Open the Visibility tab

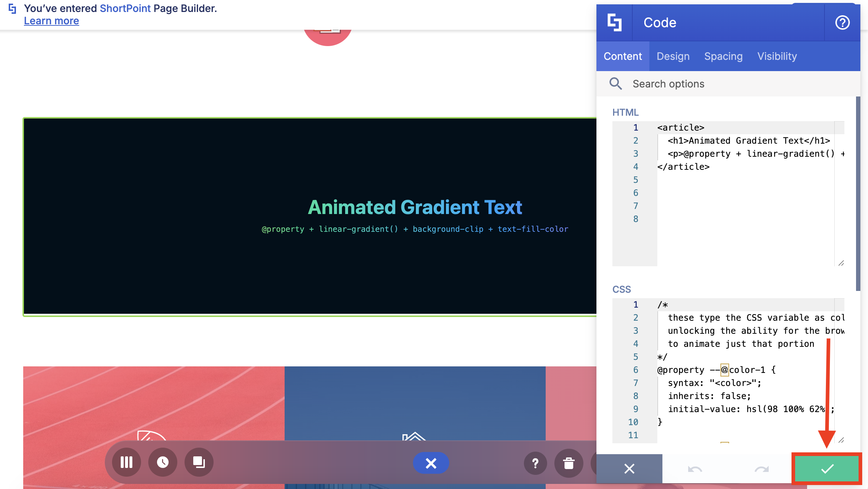pyautogui.click(x=777, y=56)
